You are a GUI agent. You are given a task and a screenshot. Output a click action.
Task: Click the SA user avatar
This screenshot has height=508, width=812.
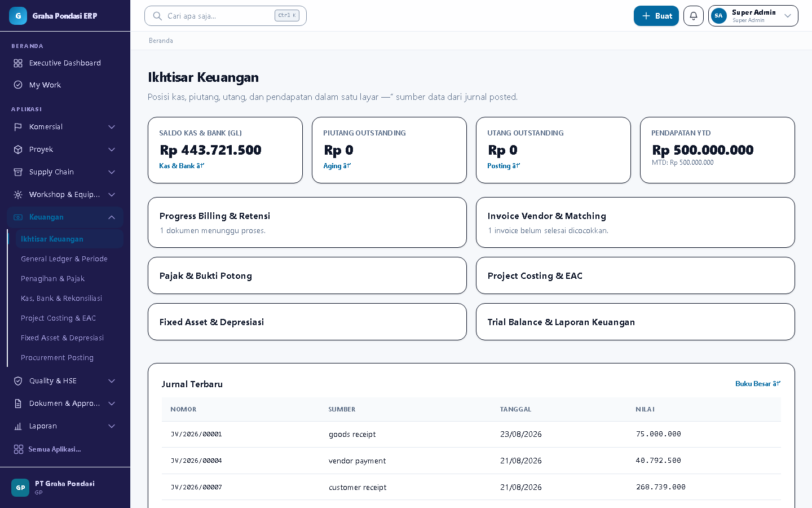pyautogui.click(x=718, y=16)
